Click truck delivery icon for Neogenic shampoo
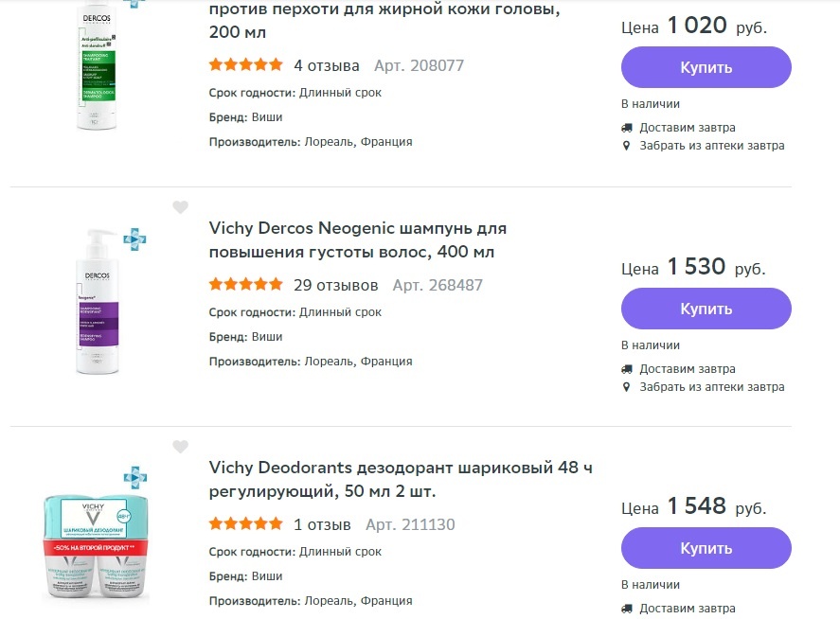 click(x=627, y=369)
